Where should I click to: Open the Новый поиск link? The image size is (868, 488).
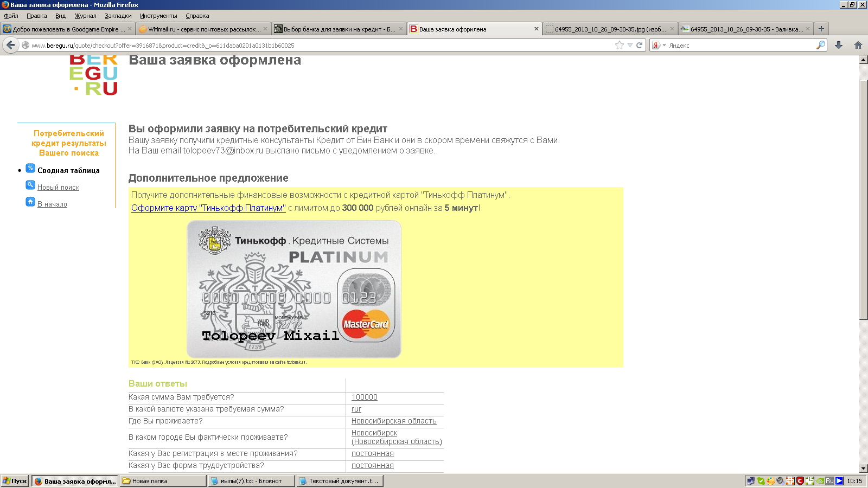58,188
